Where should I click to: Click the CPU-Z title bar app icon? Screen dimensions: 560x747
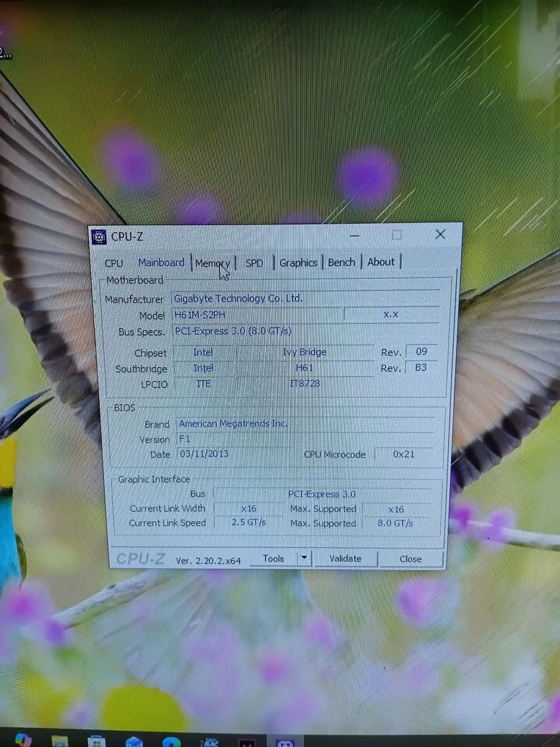(99, 237)
